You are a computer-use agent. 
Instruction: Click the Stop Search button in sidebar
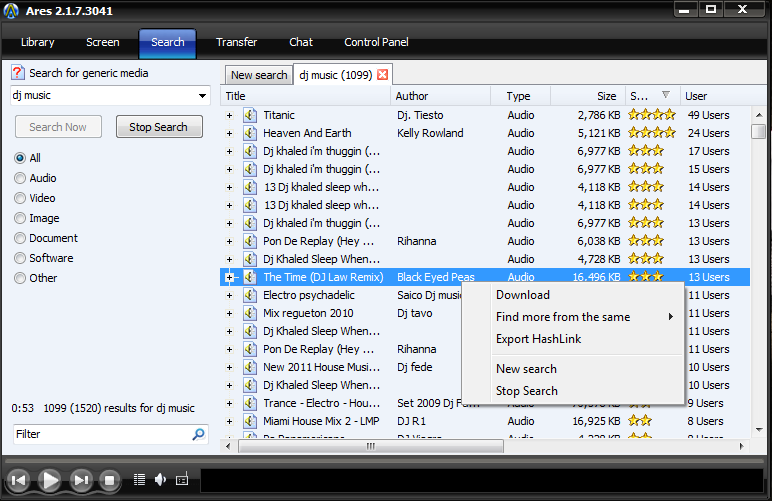tap(159, 127)
